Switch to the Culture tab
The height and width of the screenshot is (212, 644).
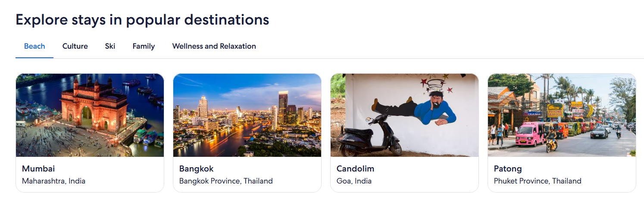click(75, 46)
